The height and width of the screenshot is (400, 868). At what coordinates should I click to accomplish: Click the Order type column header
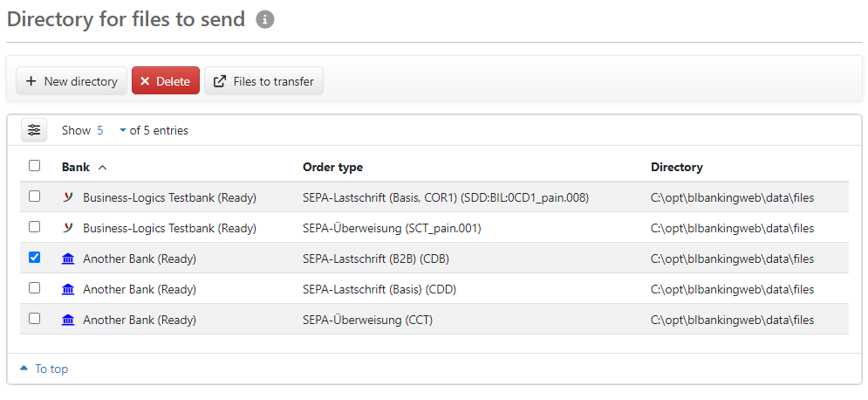(x=332, y=167)
